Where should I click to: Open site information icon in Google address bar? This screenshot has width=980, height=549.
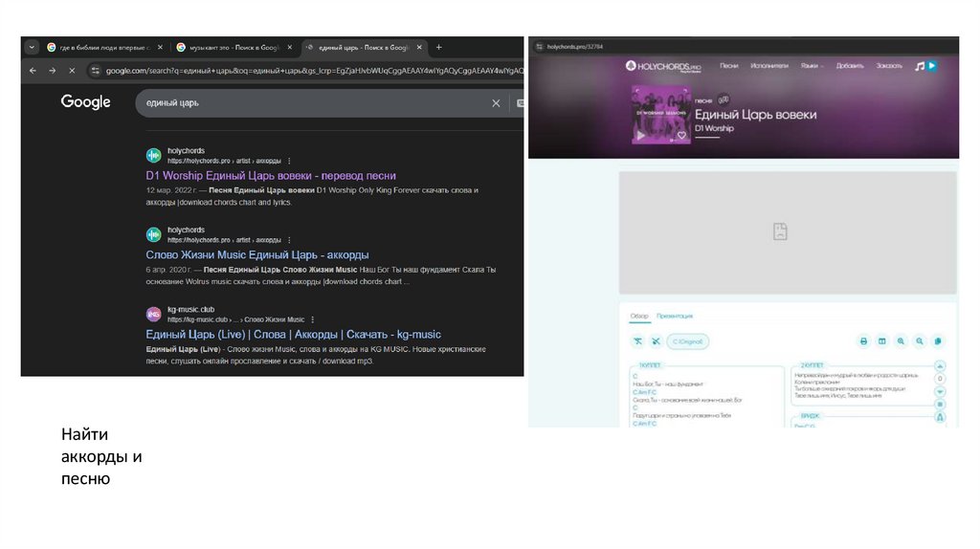tap(95, 71)
